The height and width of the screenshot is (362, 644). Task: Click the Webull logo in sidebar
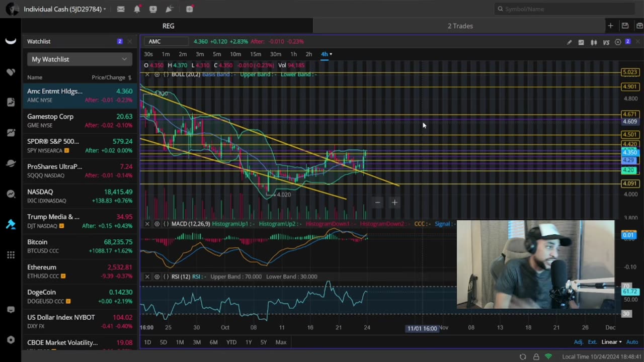click(x=11, y=41)
